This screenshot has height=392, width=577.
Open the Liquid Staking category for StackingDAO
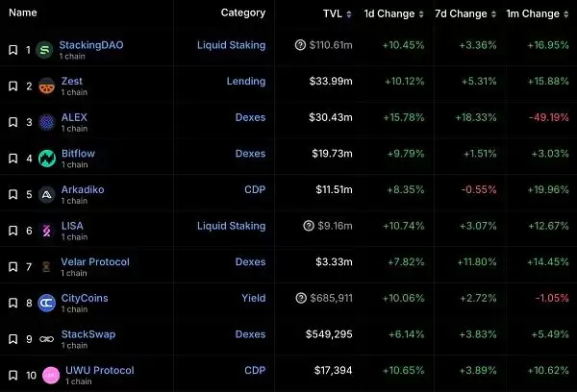point(231,45)
